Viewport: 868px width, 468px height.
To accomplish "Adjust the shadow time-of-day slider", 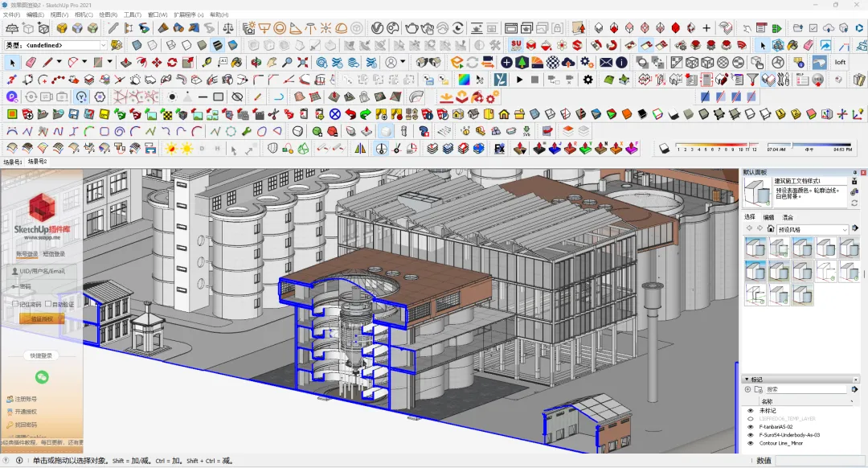I will tap(809, 145).
